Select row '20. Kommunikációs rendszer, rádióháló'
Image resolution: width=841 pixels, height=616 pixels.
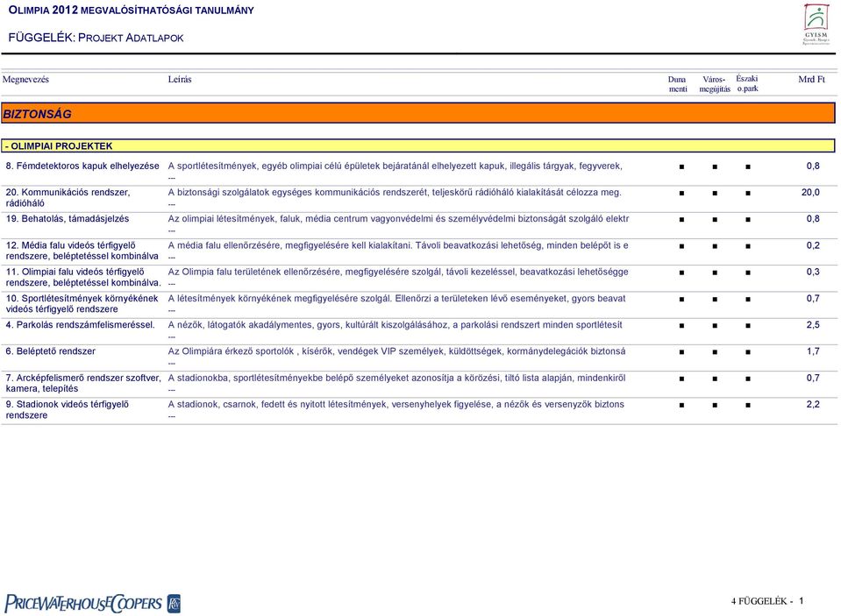tap(418, 198)
